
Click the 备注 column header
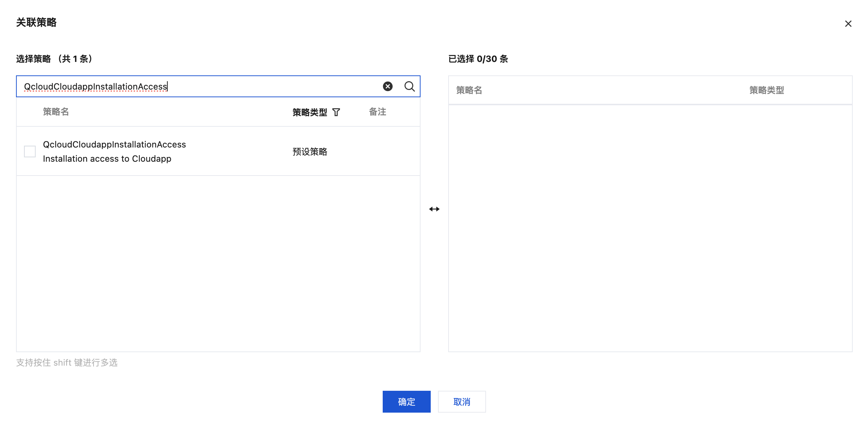pos(377,112)
